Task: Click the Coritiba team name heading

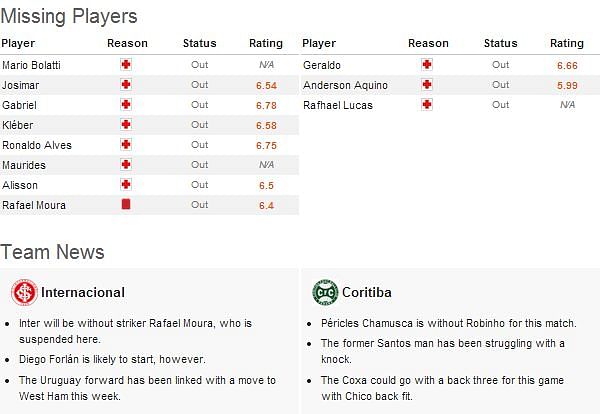Action: click(367, 292)
